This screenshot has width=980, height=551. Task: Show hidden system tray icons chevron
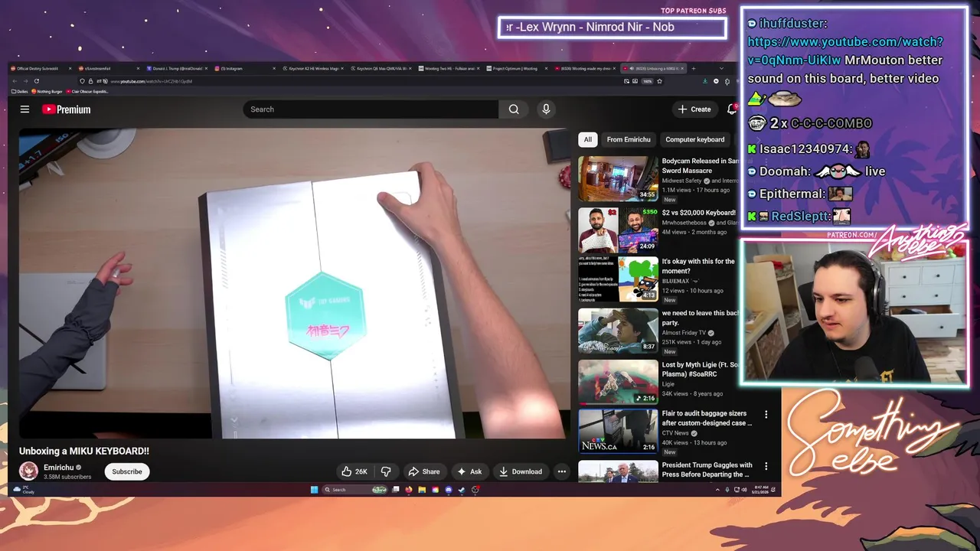coord(718,490)
